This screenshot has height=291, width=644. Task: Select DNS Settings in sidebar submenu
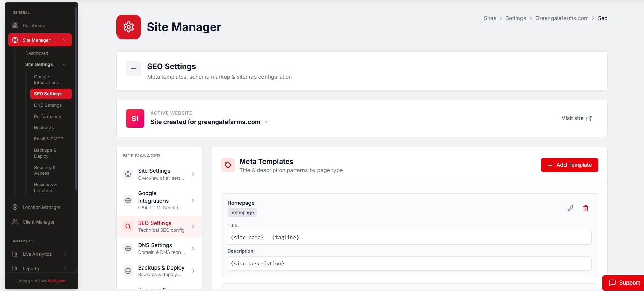[48, 105]
